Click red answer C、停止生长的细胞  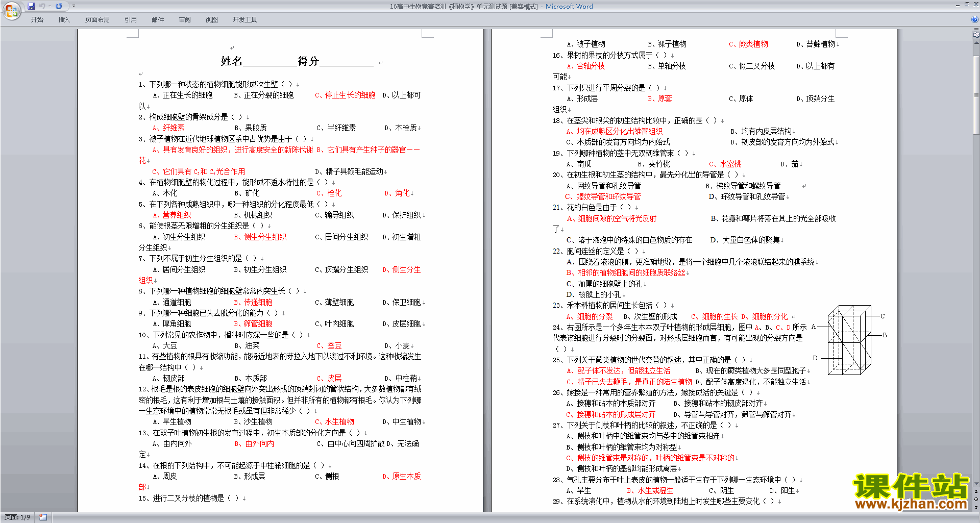345,95
